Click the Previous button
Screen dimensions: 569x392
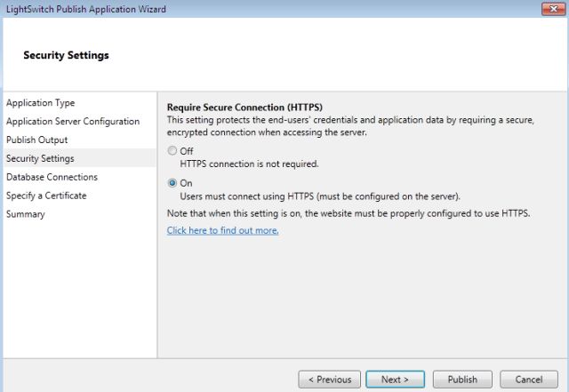329,380
